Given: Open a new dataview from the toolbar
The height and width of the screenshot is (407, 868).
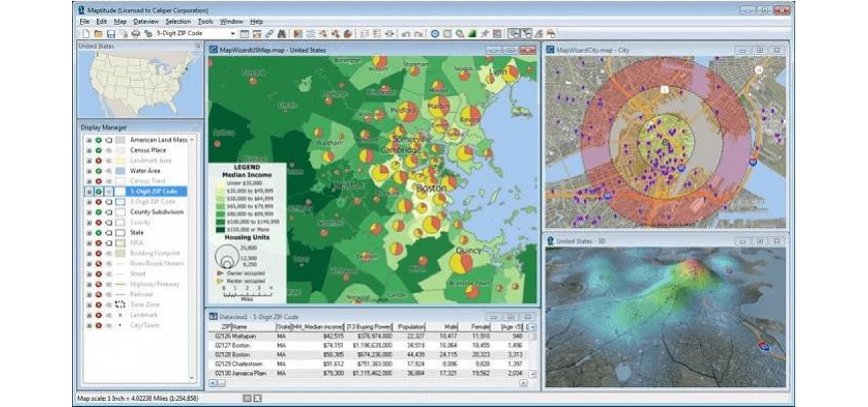Looking at the screenshot, I should pyautogui.click(x=243, y=33).
